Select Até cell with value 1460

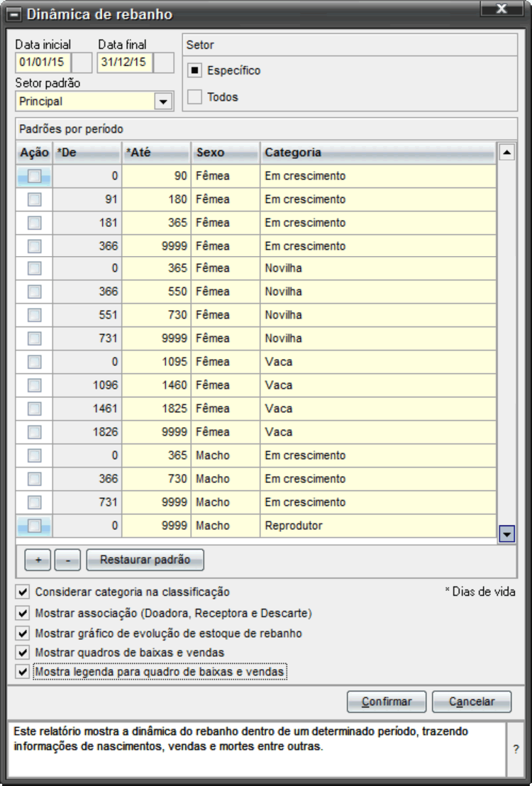(x=157, y=385)
